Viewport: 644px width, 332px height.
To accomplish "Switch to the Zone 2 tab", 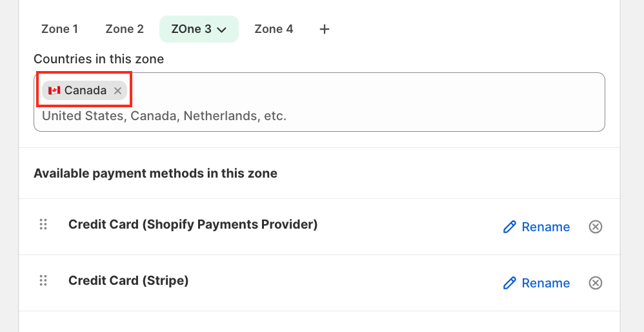I will point(125,29).
